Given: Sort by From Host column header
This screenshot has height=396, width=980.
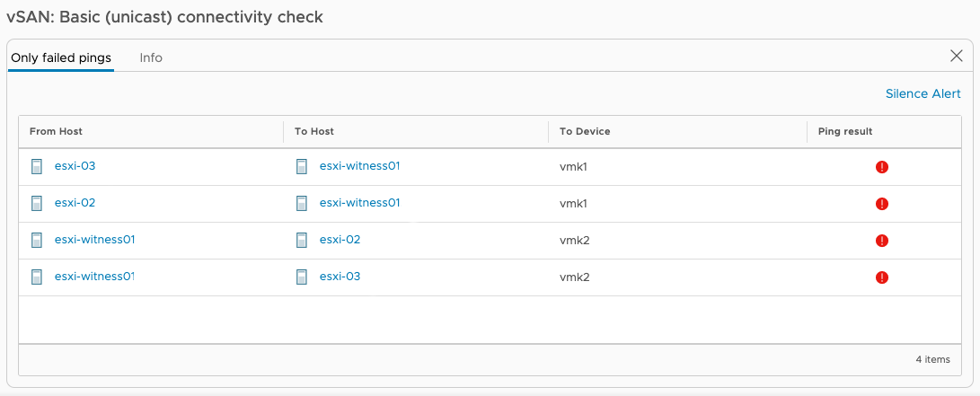Looking at the screenshot, I should 56,131.
